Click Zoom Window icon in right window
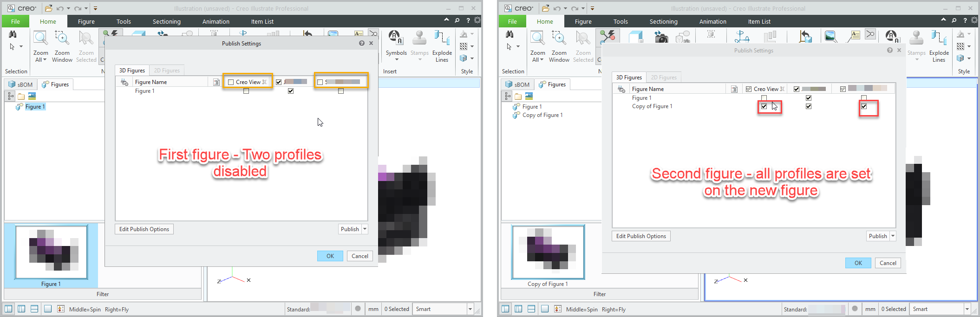980x317 pixels. pos(559,39)
